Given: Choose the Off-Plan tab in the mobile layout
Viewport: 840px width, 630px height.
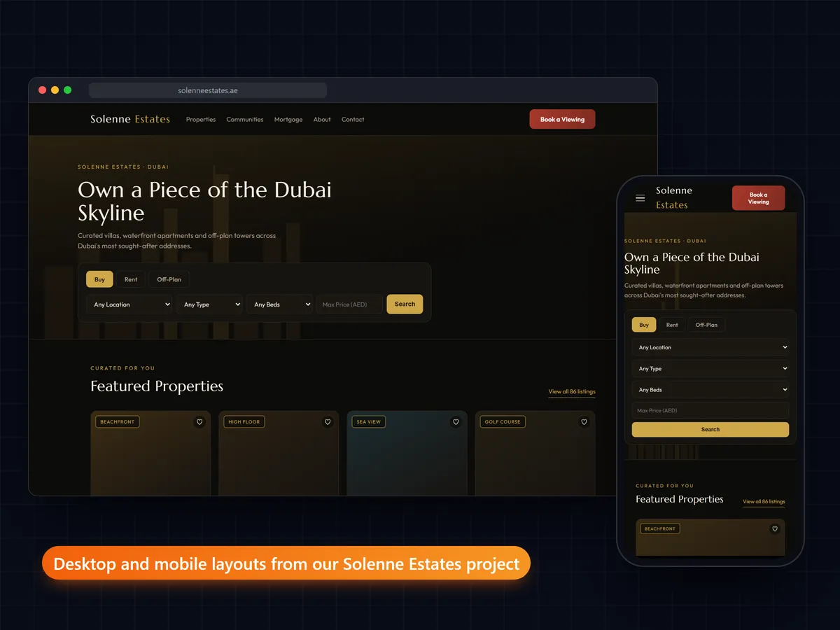Looking at the screenshot, I should [x=706, y=325].
